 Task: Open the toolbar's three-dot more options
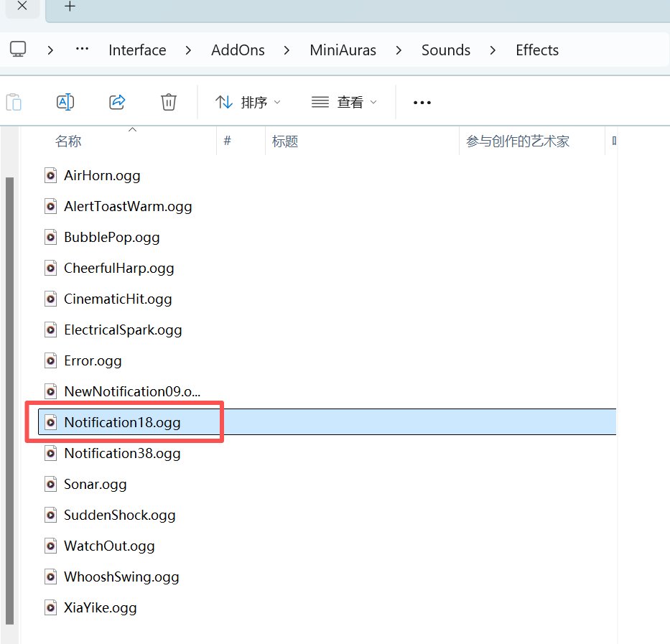(x=422, y=103)
